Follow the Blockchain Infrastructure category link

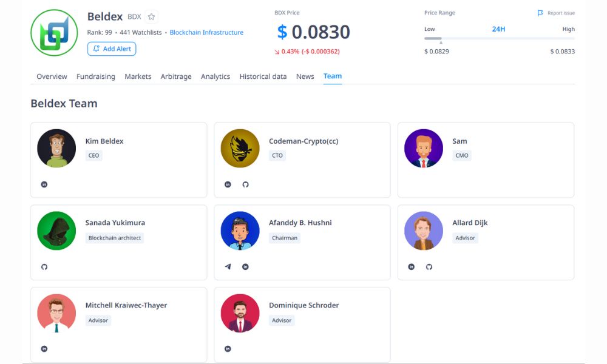click(x=206, y=33)
